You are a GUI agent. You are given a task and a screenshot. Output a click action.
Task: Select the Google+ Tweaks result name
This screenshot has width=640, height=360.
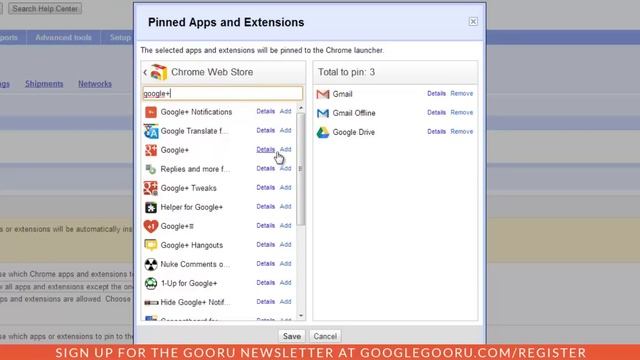(x=189, y=188)
